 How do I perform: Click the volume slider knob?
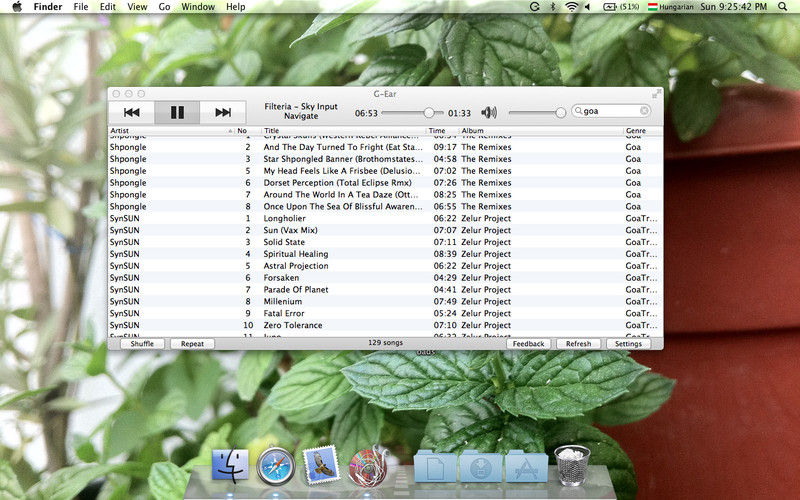tap(560, 112)
